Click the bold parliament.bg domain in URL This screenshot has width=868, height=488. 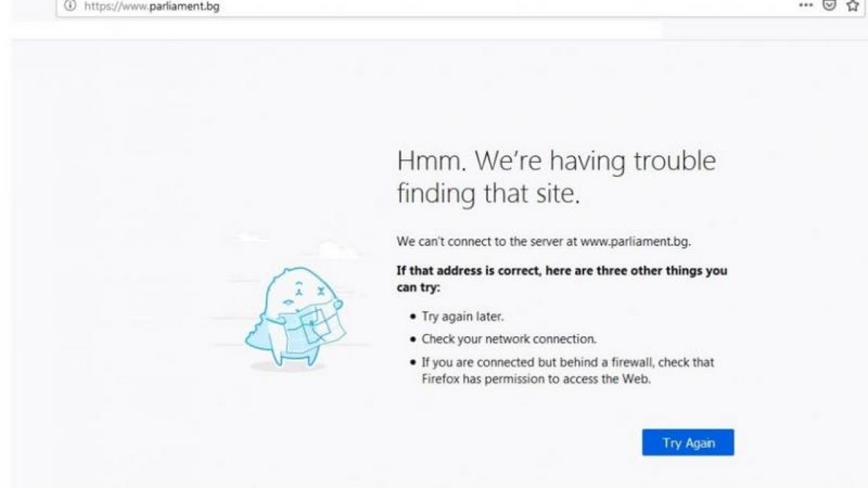(185, 7)
